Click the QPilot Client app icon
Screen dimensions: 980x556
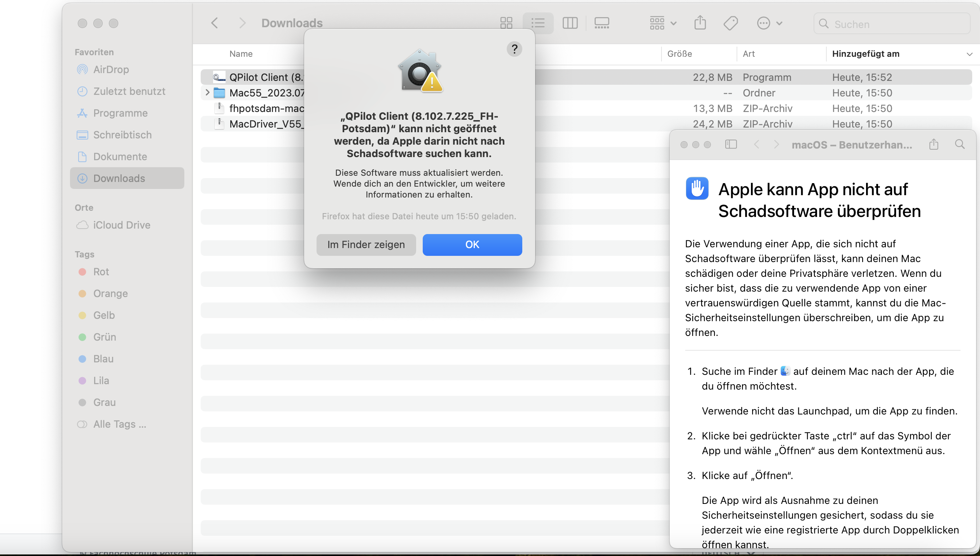[219, 77]
